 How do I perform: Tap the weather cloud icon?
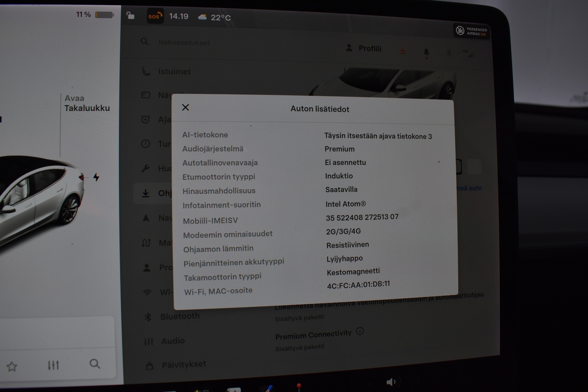tap(202, 17)
